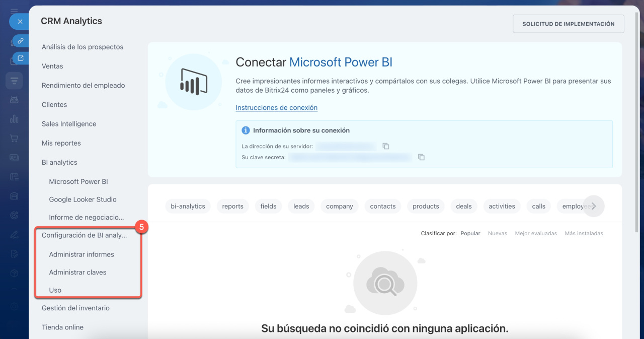Click the Power BI logo icon

[194, 82]
